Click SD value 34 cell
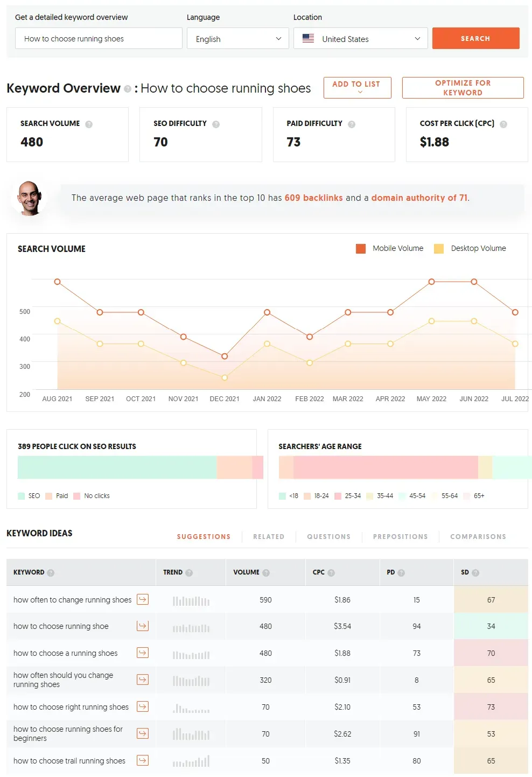This screenshot has width=532, height=777. pos(491,626)
